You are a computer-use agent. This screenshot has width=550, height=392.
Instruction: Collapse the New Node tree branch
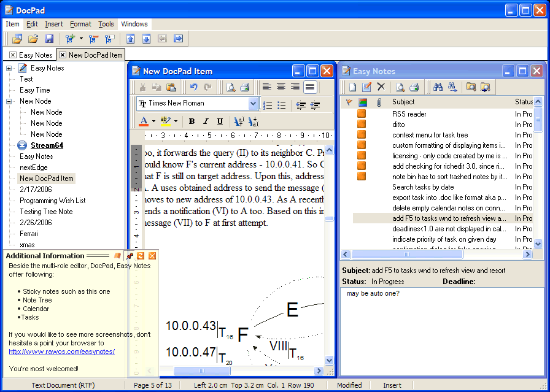click(x=10, y=101)
